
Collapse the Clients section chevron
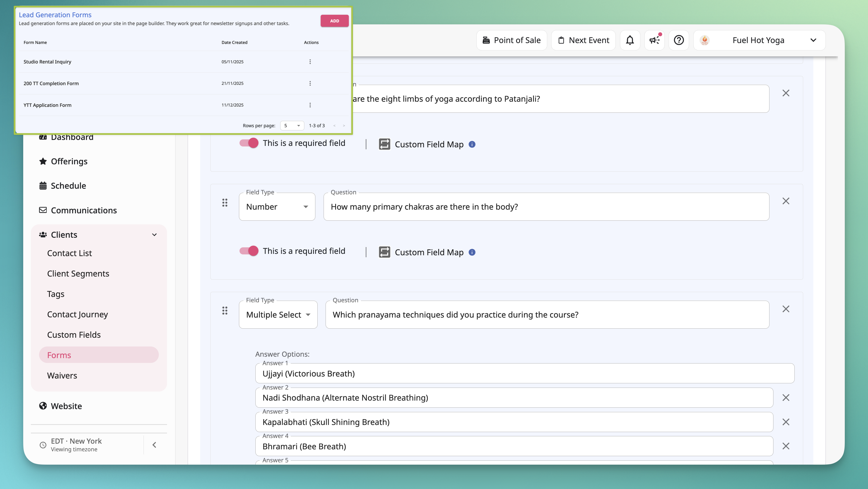[x=154, y=235]
